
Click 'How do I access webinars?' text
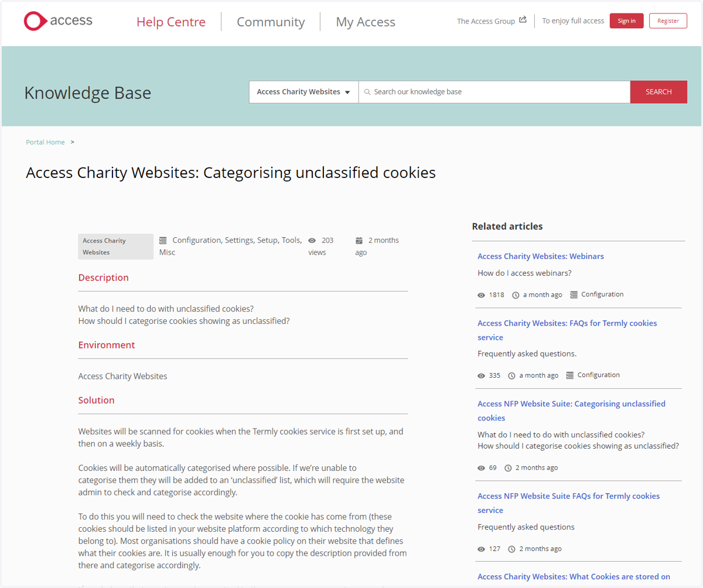[x=524, y=273]
